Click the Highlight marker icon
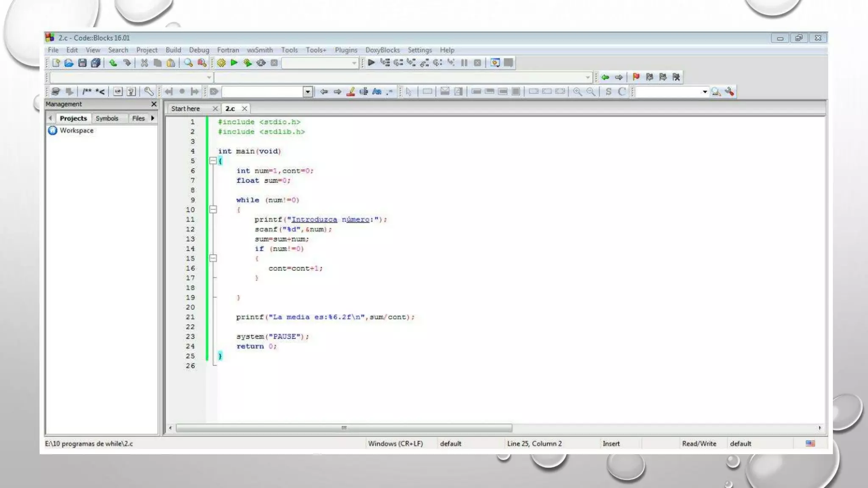Image resolution: width=868 pixels, height=488 pixels. [351, 91]
